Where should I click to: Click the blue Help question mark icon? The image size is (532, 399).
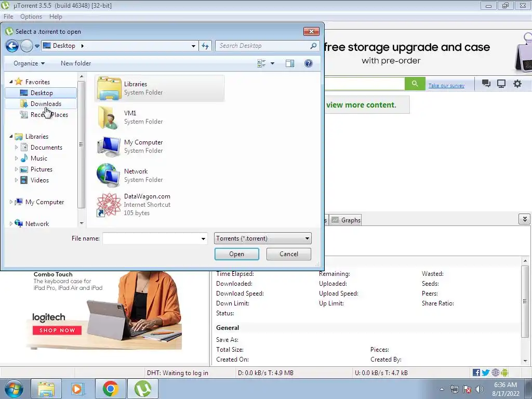(309, 63)
